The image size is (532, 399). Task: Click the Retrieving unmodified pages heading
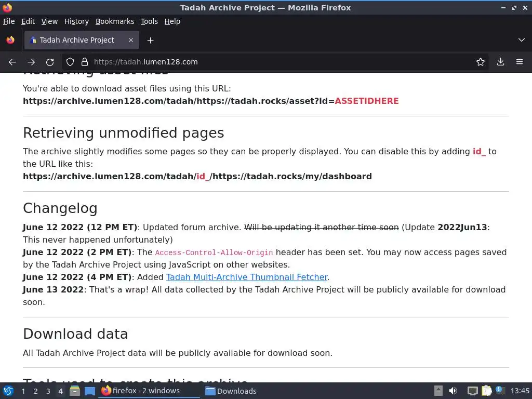[124, 133]
